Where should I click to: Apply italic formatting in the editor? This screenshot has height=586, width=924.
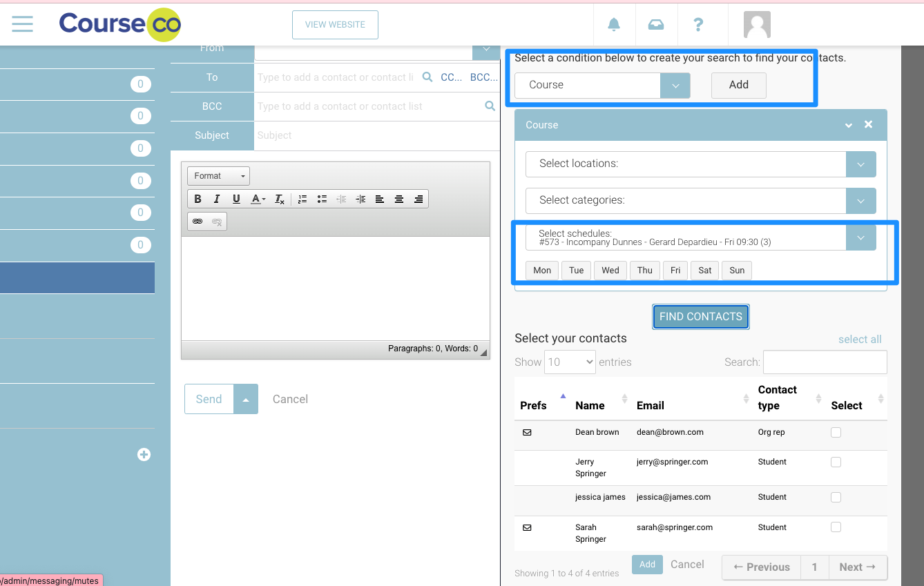point(217,199)
